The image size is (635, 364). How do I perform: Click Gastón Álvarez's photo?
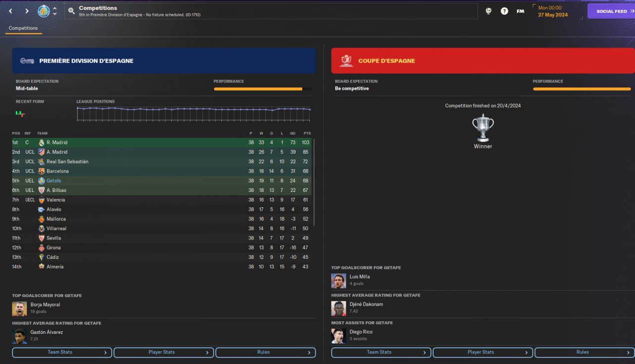click(19, 336)
